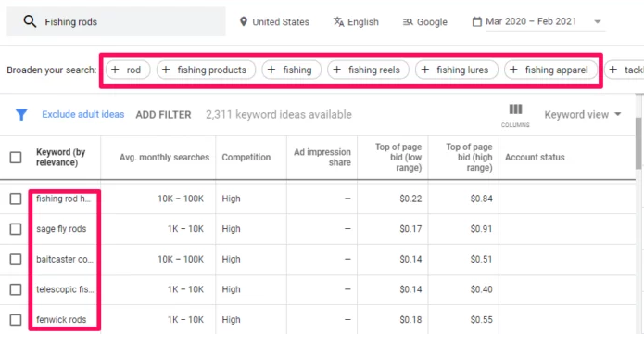This screenshot has height=346, width=644.
Task: Click the search magnifier icon
Action: (x=30, y=21)
